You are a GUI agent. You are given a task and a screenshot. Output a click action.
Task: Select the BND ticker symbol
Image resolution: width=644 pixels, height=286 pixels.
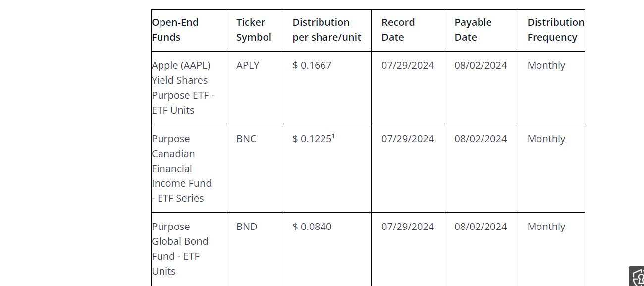(x=247, y=227)
